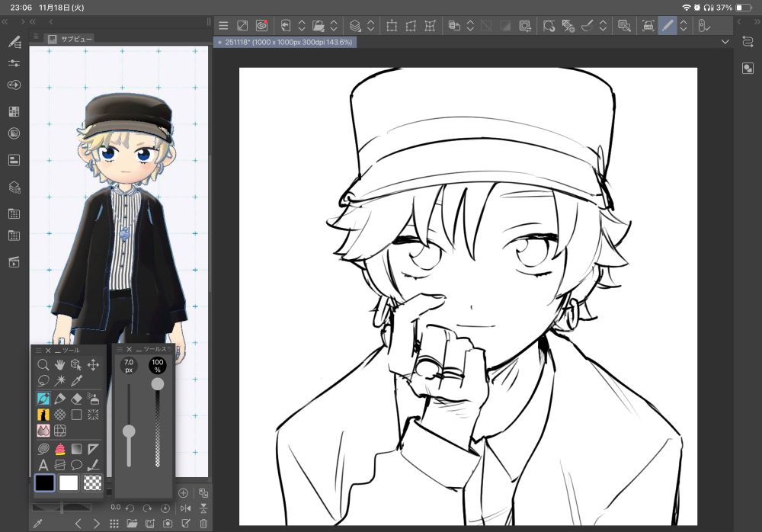Select the black main color swatch
This screenshot has width=762, height=532.
click(45, 483)
